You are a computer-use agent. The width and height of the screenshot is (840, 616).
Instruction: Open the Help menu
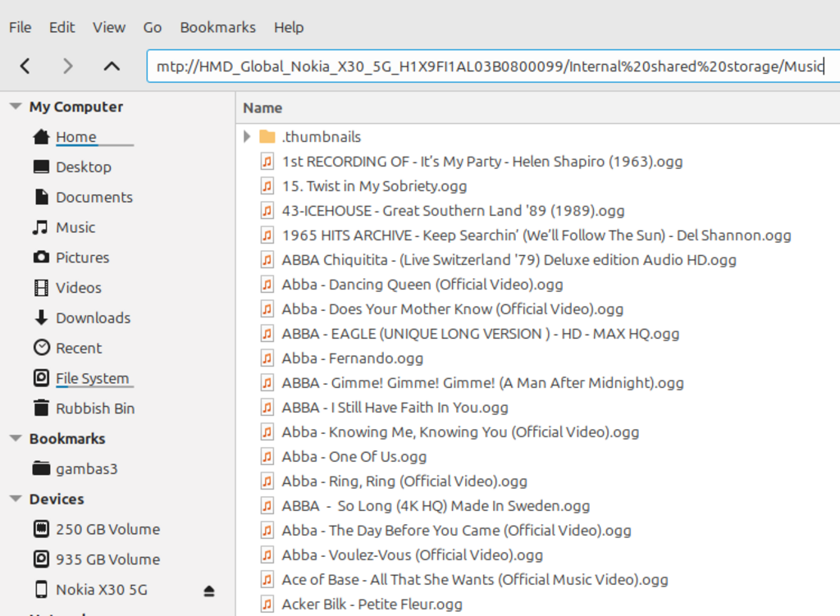click(x=289, y=27)
